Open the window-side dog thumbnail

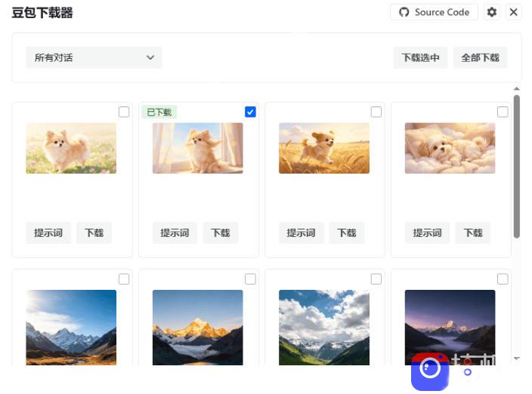pos(198,149)
